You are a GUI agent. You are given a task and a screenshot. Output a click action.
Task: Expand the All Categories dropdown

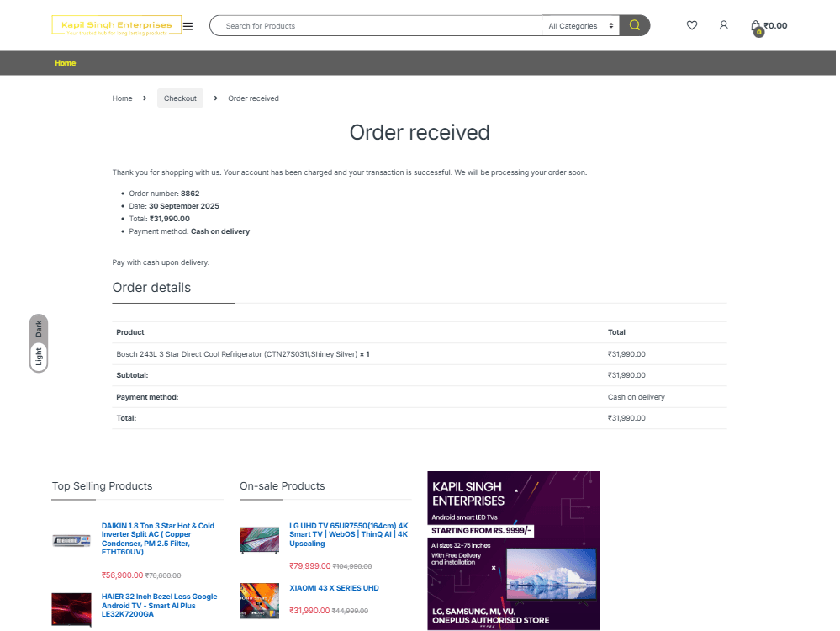point(582,26)
